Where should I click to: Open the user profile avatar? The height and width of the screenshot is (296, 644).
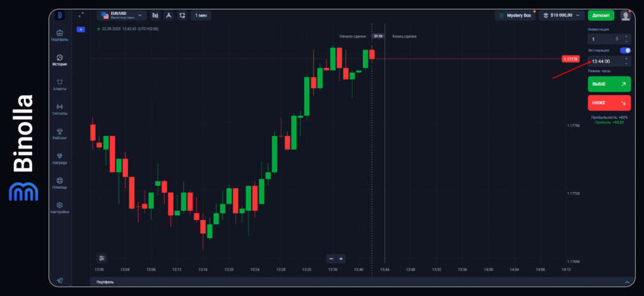(x=625, y=15)
